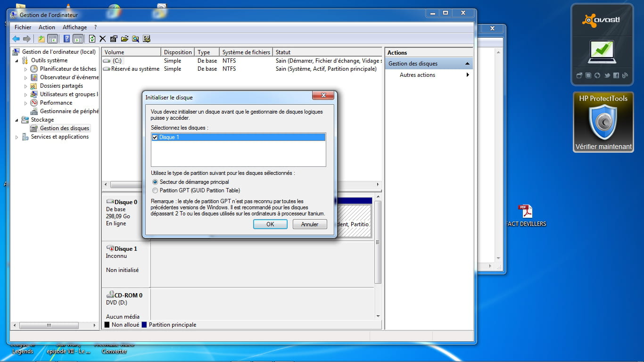Image resolution: width=644 pixels, height=362 pixels.
Task: Open the Affichage menu
Action: [74, 27]
